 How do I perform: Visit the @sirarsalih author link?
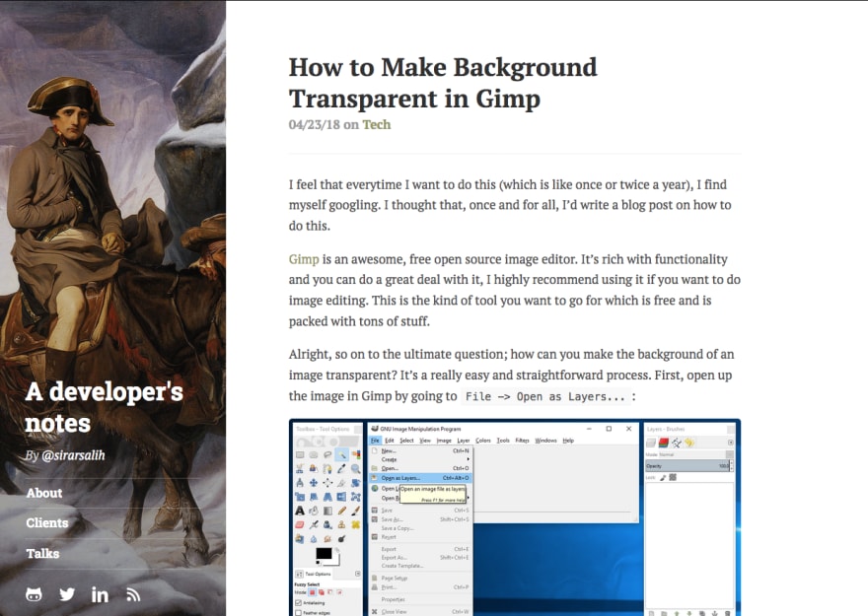pyautogui.click(x=73, y=455)
